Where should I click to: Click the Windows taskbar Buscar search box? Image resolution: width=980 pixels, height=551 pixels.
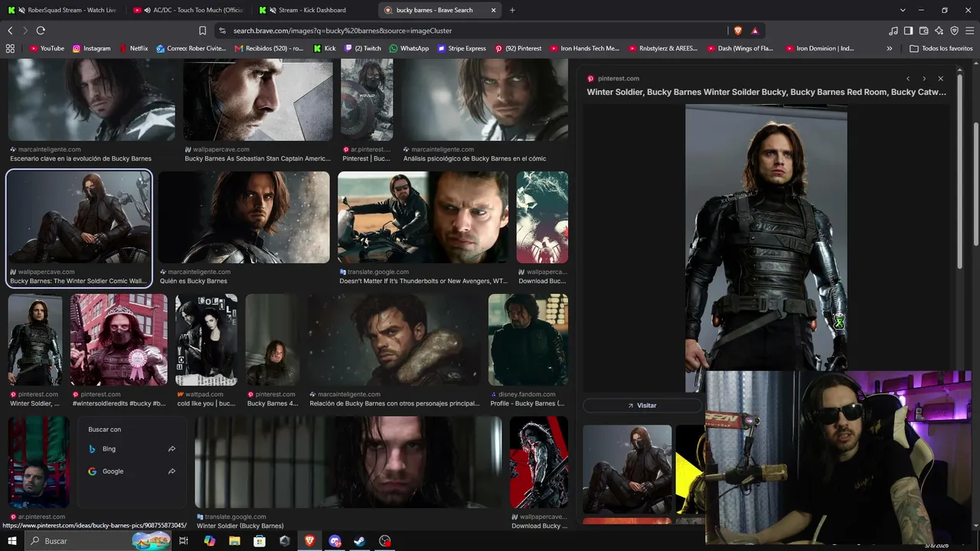pyautogui.click(x=96, y=541)
